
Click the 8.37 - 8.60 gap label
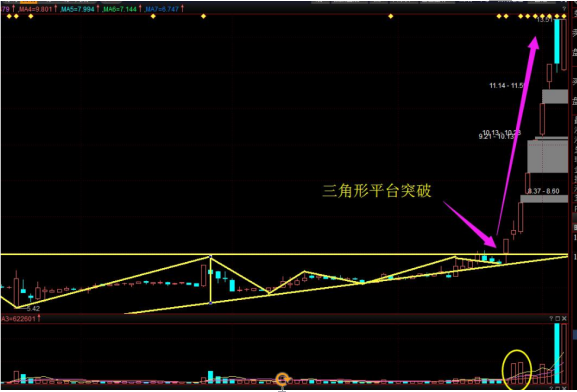[543, 191]
